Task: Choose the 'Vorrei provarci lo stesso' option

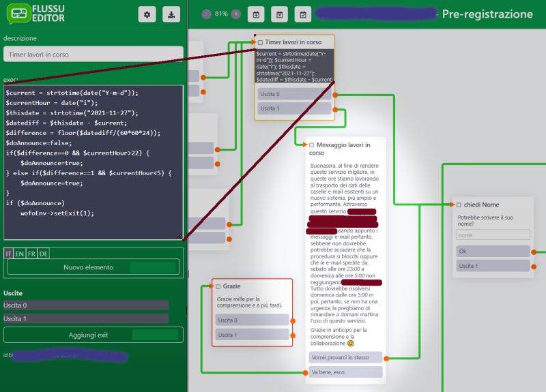Action: tap(345, 357)
